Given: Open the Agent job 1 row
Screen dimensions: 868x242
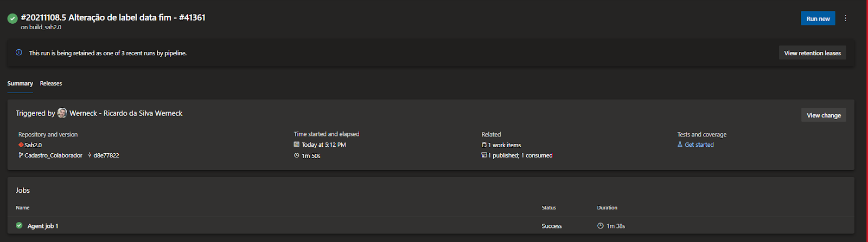Looking at the screenshot, I should coord(431,226).
